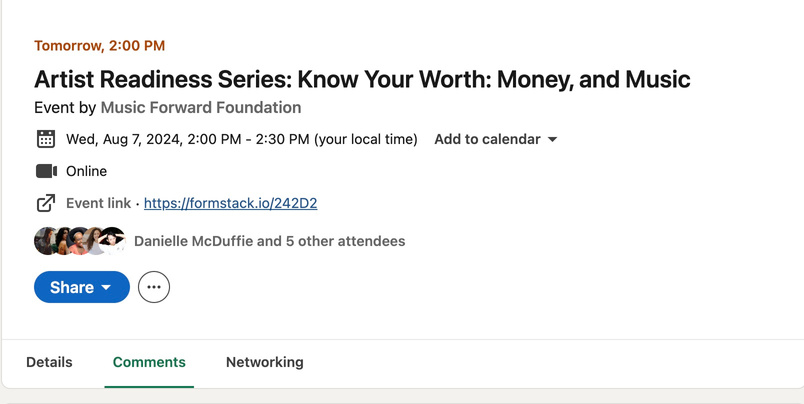Select the Comments tab
Image resolution: width=804 pixels, height=404 pixels.
click(149, 362)
